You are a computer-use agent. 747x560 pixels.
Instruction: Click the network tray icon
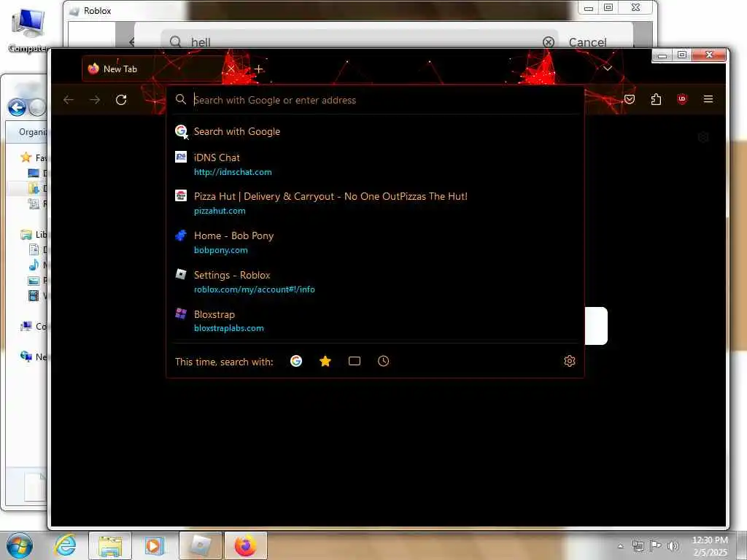(x=638, y=545)
